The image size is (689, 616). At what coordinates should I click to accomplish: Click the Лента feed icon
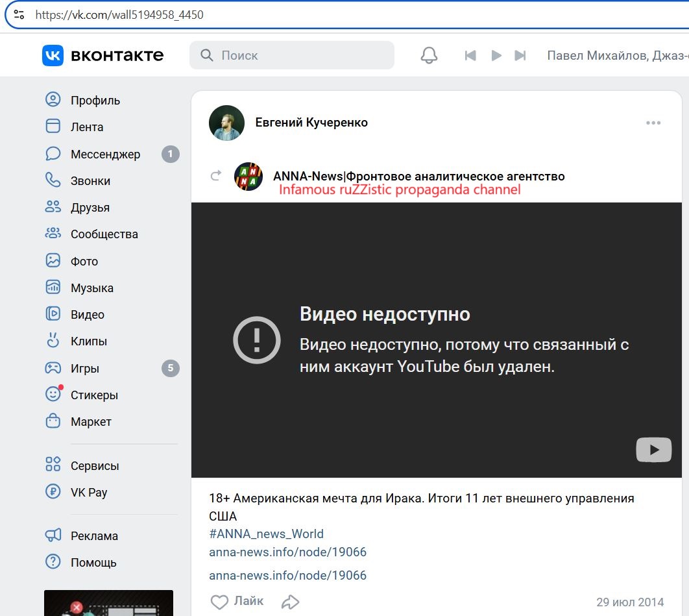coord(53,126)
